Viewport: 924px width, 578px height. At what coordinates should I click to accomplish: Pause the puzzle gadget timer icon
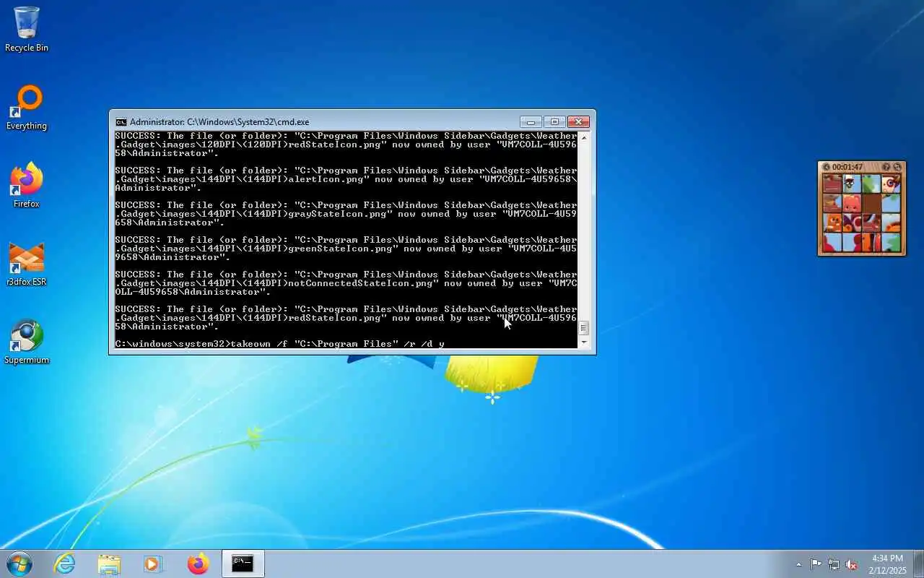point(827,167)
